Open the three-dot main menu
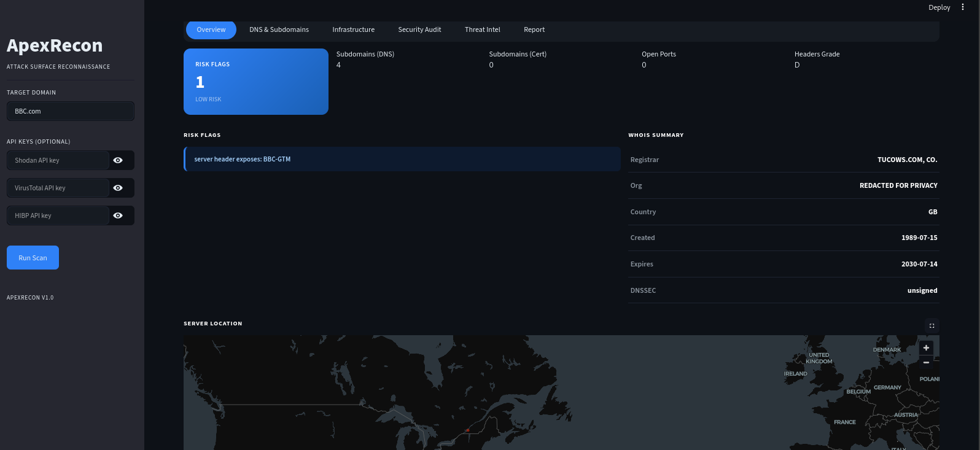The image size is (980, 450). [x=963, y=7]
